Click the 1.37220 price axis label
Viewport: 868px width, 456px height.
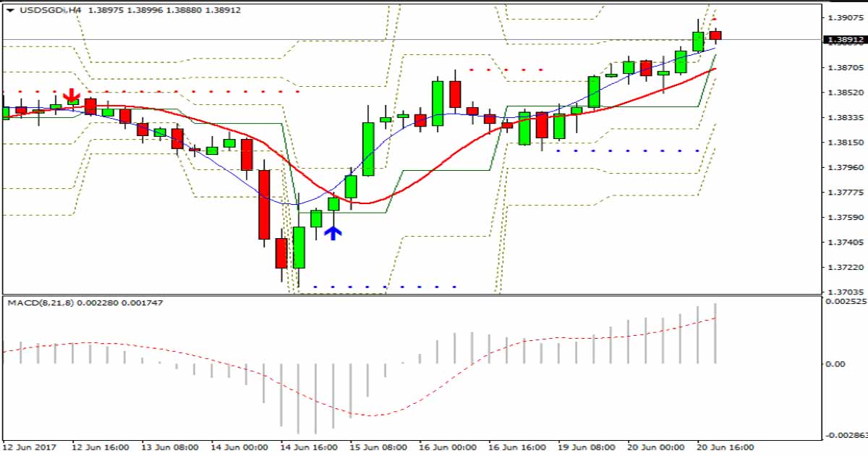(843, 268)
